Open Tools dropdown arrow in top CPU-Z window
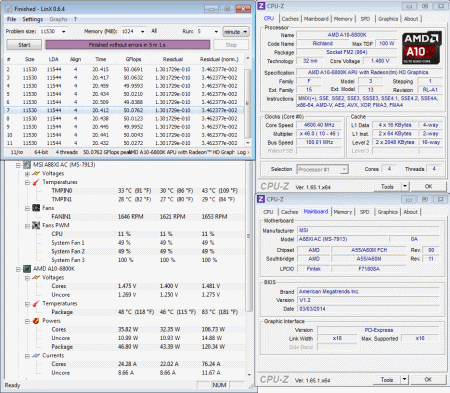The image size is (450, 393). click(405, 186)
